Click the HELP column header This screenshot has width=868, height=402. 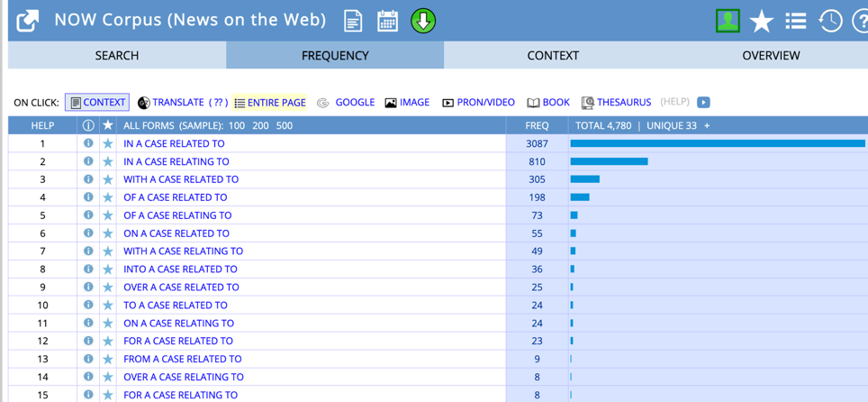42,126
